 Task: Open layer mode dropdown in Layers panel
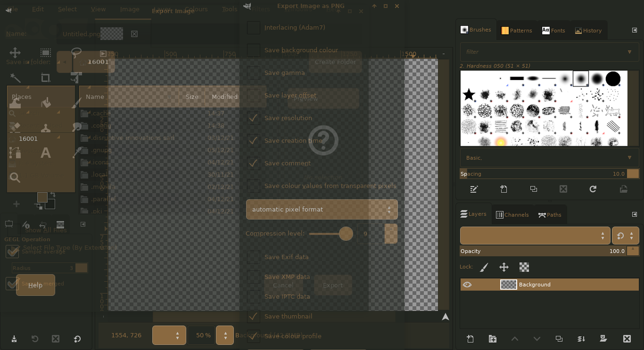[534, 235]
